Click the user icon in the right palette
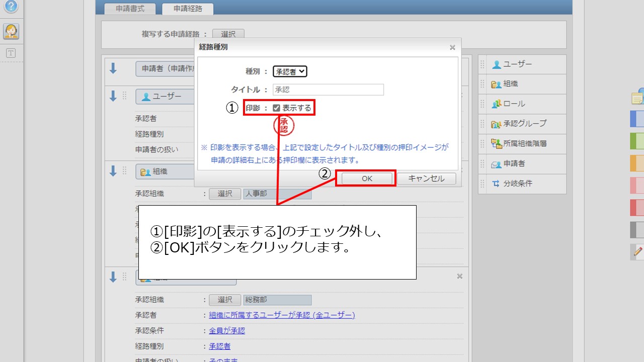Screen dimensions: 644x362 pyautogui.click(x=497, y=64)
